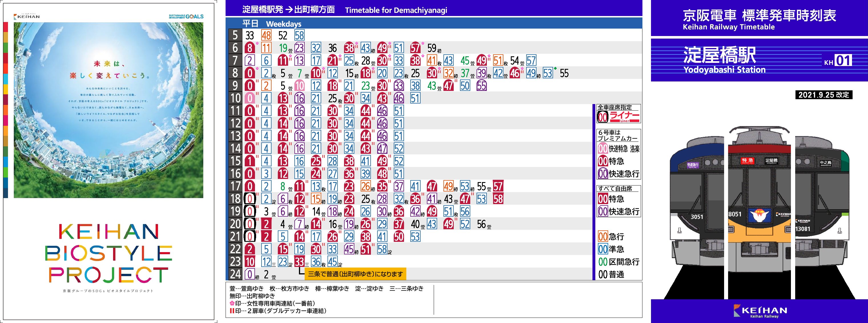Image resolution: width=868 pixels, height=323 pixels.
Task: Click the orange 急行 legend symbol
Action: click(x=602, y=237)
